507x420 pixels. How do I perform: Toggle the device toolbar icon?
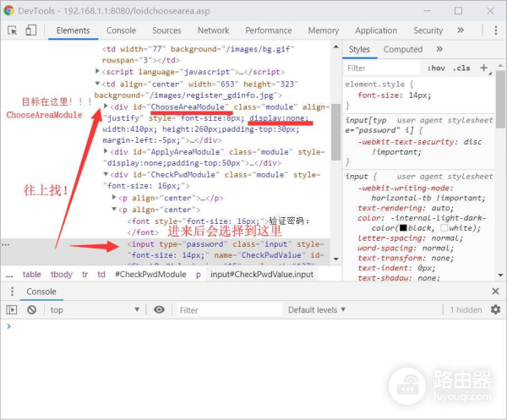coord(30,30)
